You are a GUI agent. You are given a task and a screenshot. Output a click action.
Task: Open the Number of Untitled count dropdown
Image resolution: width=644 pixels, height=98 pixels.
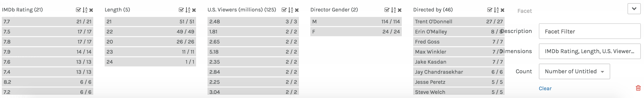pyautogui.click(x=574, y=71)
